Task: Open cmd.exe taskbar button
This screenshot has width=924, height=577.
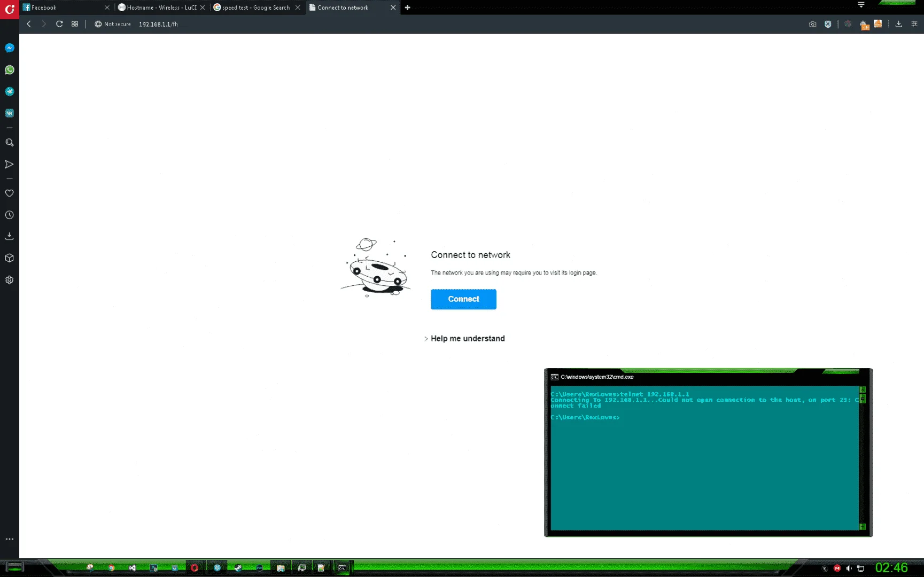Action: [x=342, y=568]
